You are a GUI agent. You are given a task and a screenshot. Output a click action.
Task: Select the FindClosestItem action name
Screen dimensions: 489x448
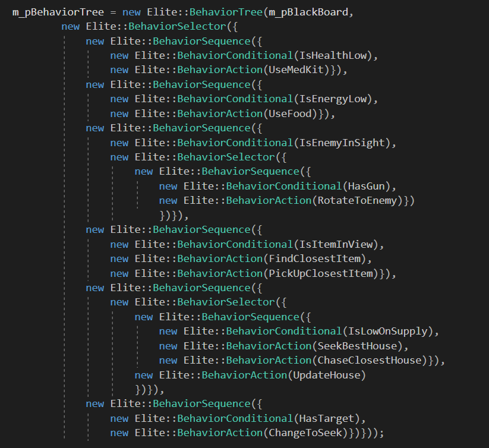[314, 259]
